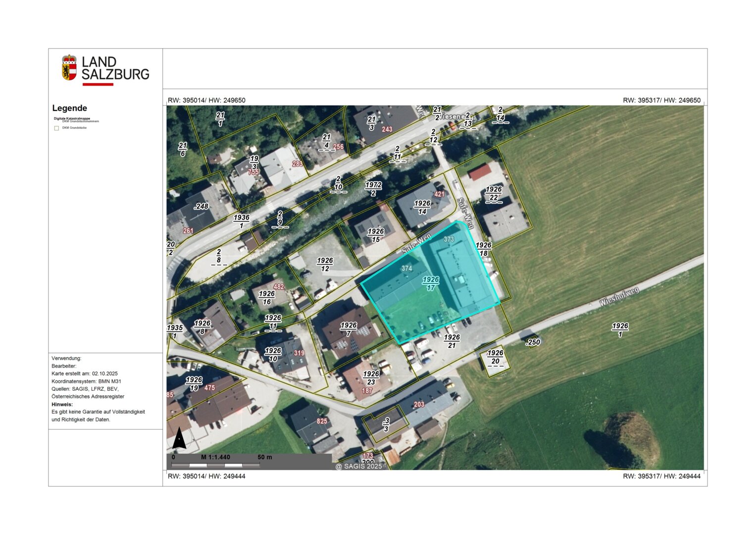Click the map scale bar
Viewport: 756px width, 535px height.
click(215, 465)
